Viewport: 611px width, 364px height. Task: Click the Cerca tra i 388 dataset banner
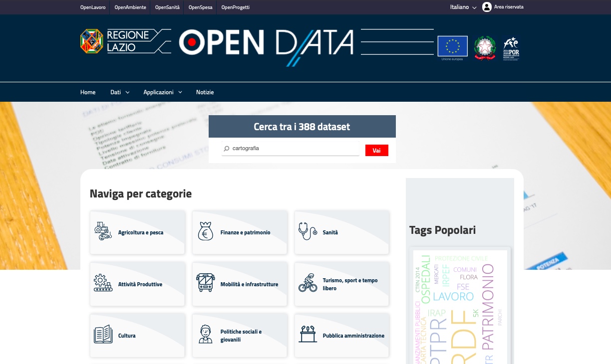[302, 127]
